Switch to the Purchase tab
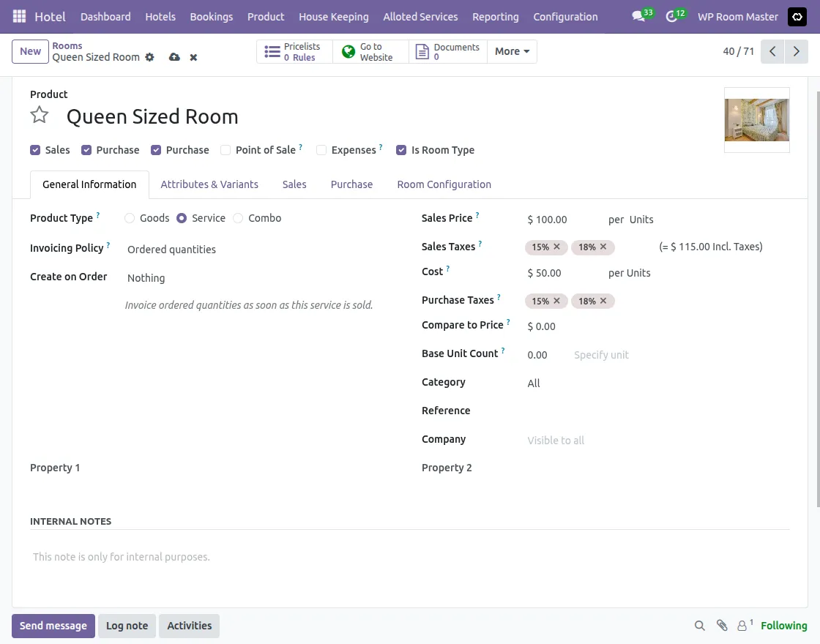The width and height of the screenshot is (820, 644). pos(351,184)
